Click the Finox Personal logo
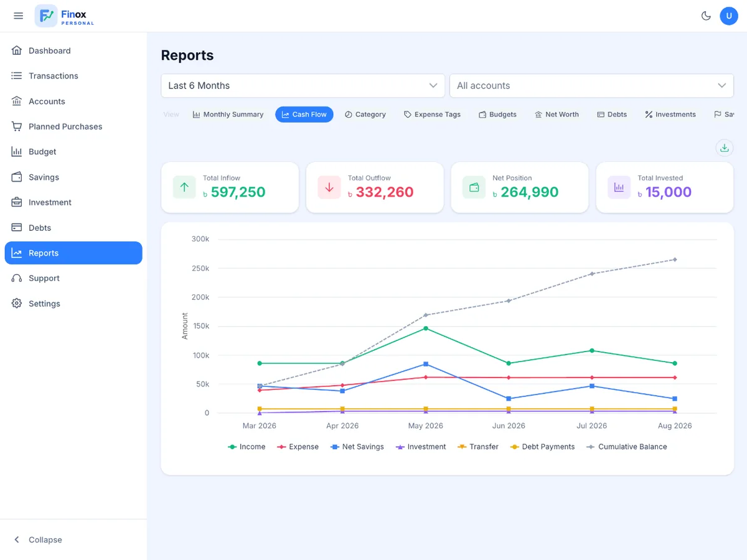 (65, 16)
